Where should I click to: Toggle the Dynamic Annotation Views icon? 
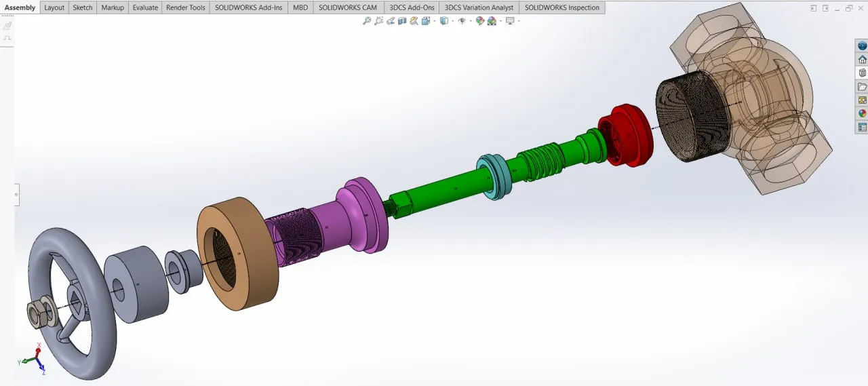[414, 21]
